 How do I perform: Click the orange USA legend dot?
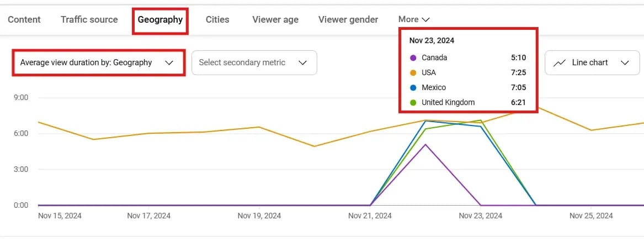pos(413,72)
